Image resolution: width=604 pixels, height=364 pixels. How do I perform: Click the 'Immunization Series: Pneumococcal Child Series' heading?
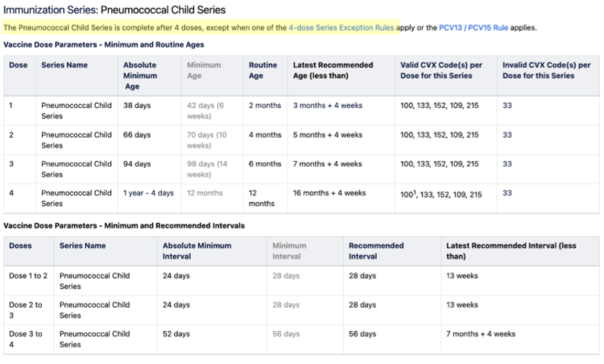point(114,10)
